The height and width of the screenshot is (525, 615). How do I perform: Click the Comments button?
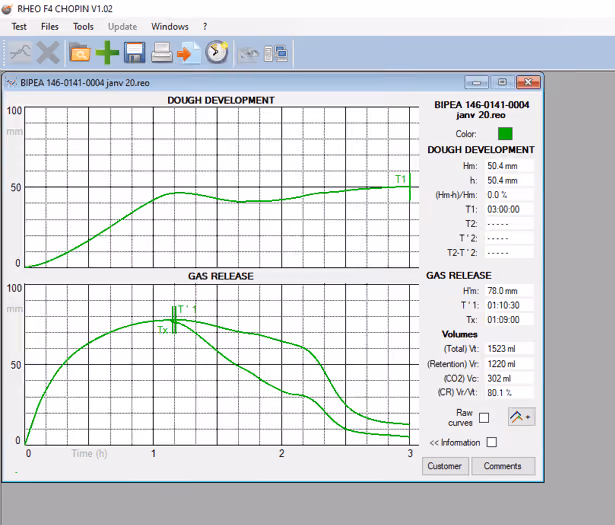503,466
